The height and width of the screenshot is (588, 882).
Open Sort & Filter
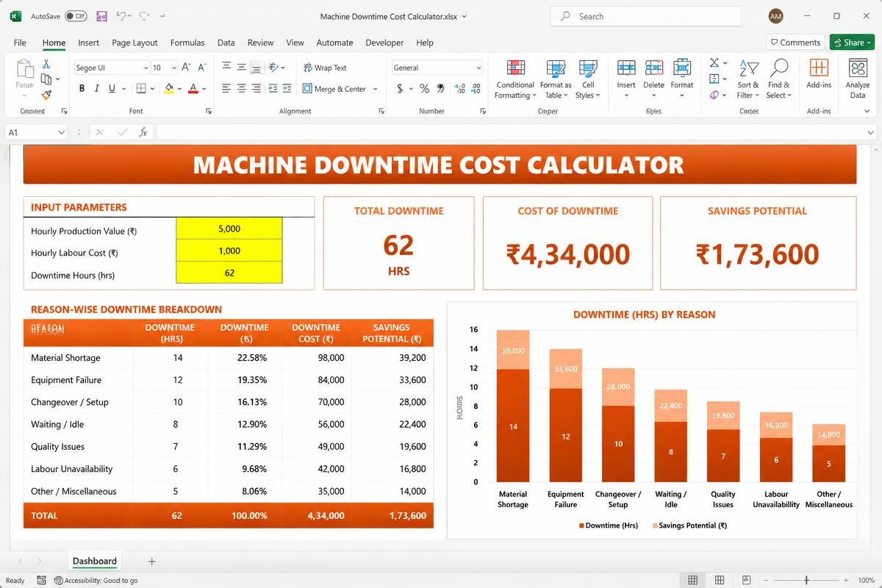(748, 79)
